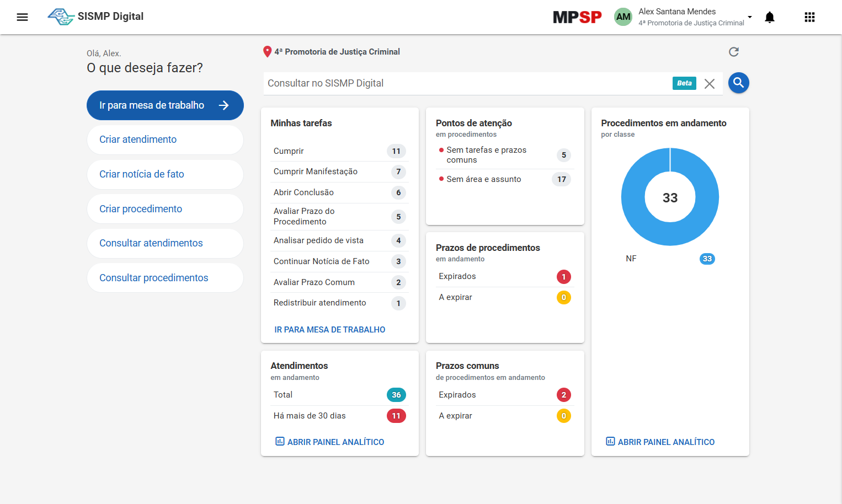Screen dimensions: 842x504
Task: Open Consultar procedimentos
Action: click(165, 278)
